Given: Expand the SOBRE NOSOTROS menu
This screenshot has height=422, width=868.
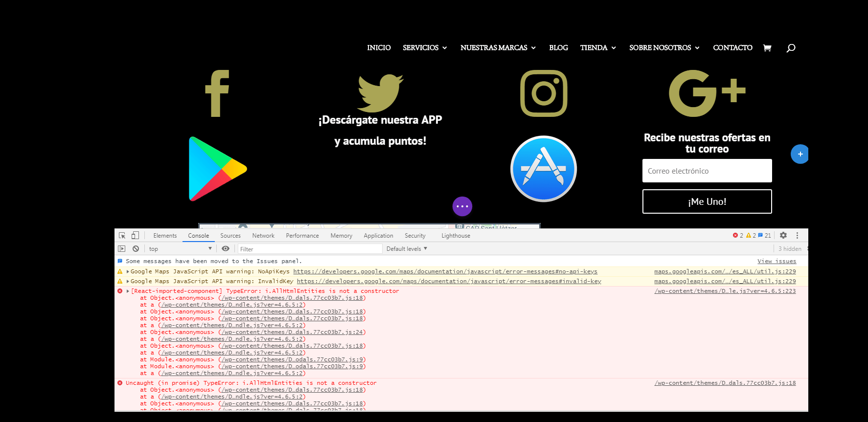Looking at the screenshot, I should (x=664, y=48).
